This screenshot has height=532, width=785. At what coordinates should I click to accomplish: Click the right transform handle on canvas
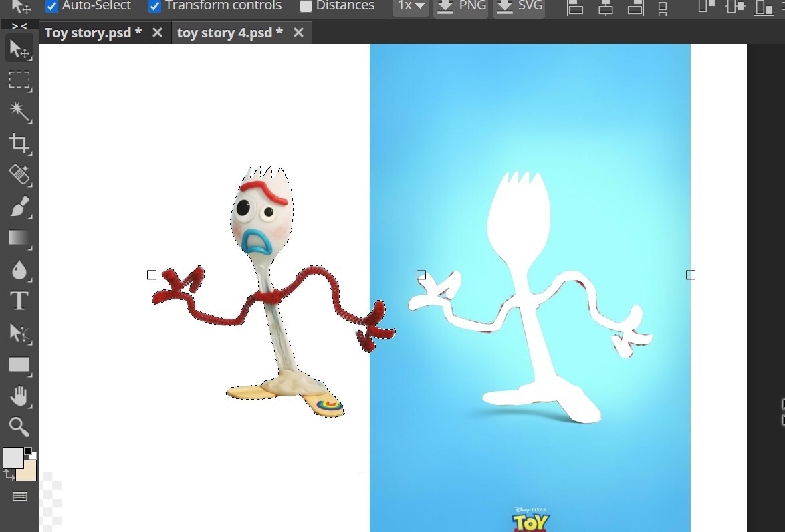tap(690, 275)
